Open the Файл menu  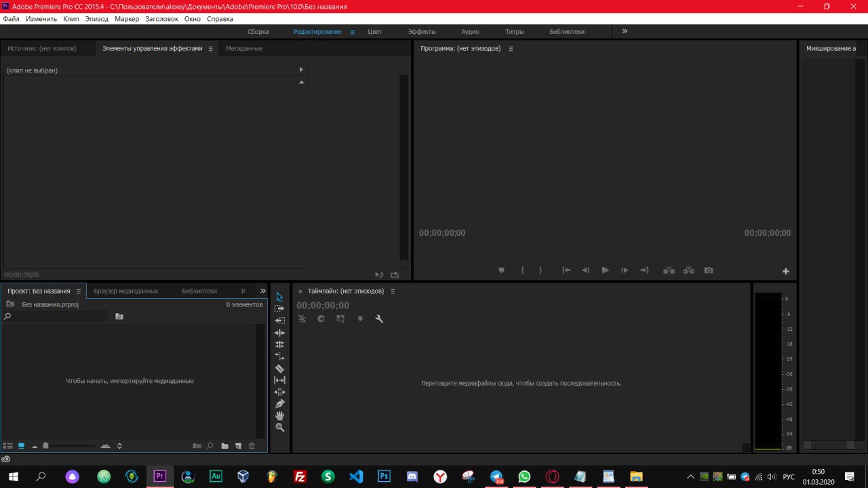pyautogui.click(x=11, y=19)
